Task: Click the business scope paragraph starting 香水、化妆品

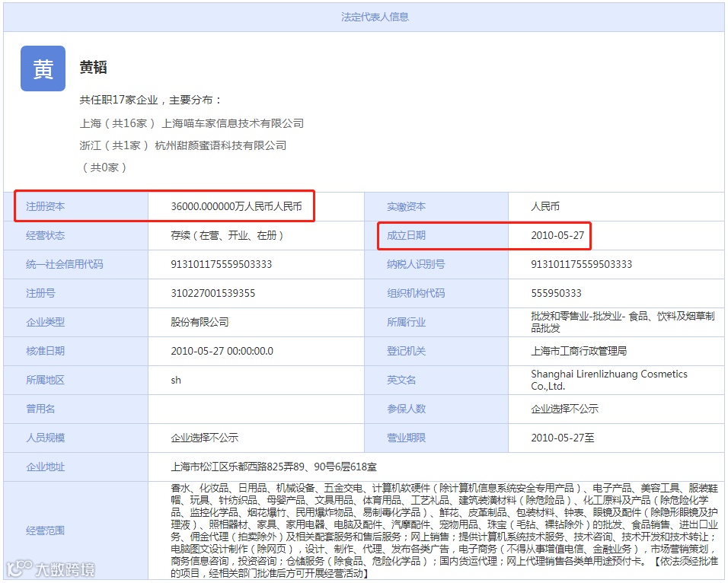Action: click(x=444, y=530)
